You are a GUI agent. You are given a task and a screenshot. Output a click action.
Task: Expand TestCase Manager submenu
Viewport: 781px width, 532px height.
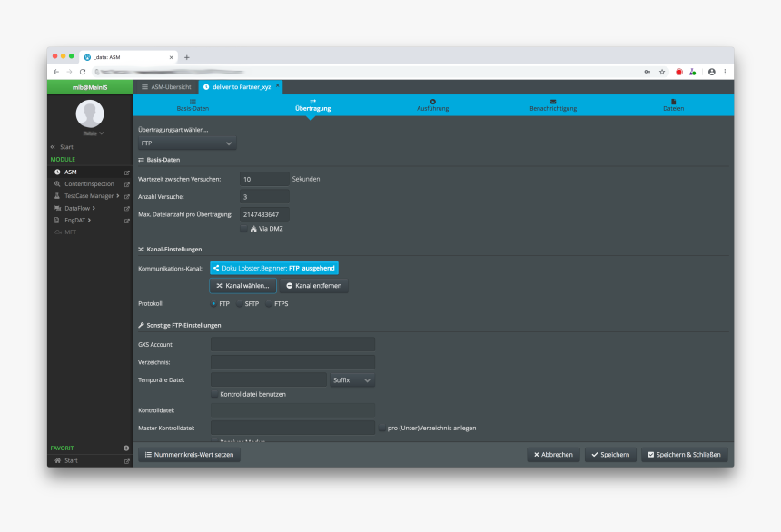point(117,196)
